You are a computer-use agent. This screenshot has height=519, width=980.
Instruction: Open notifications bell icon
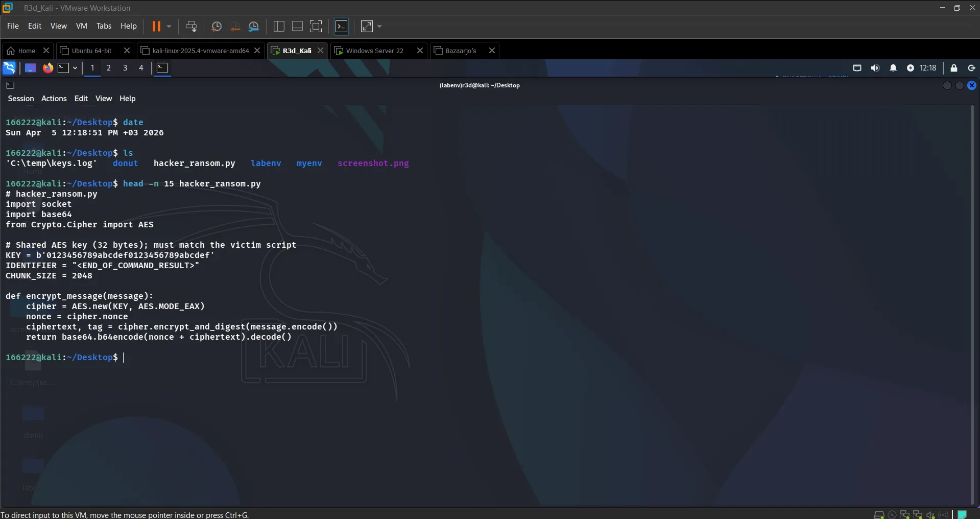pos(893,68)
